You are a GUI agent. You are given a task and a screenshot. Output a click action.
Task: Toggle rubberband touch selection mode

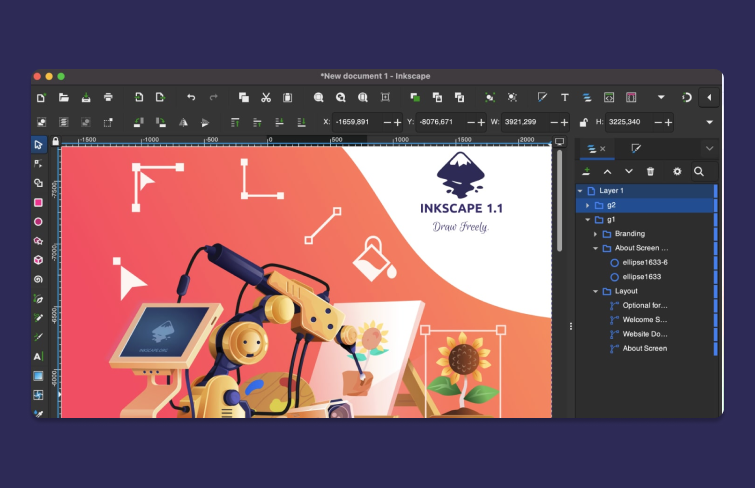(x=108, y=122)
